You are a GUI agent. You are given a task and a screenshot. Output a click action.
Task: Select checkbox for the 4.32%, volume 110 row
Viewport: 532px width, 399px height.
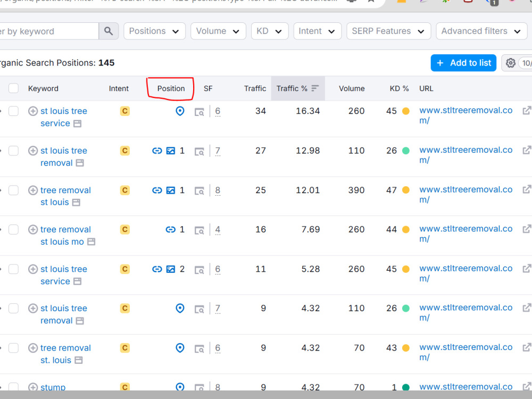14,309
